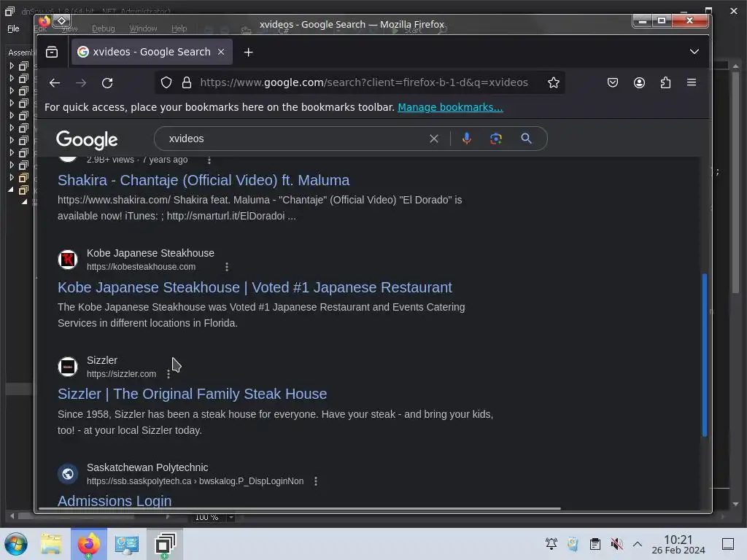Open the Firefox account icon

click(x=639, y=83)
